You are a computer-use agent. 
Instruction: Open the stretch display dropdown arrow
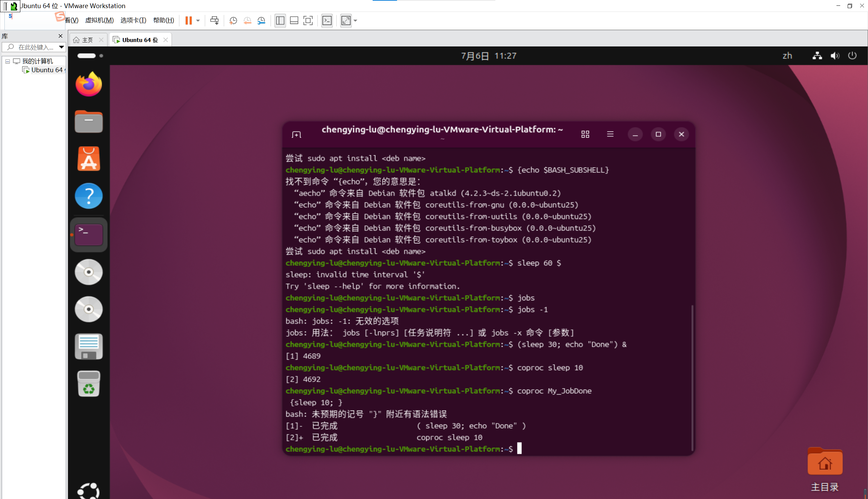[355, 21]
